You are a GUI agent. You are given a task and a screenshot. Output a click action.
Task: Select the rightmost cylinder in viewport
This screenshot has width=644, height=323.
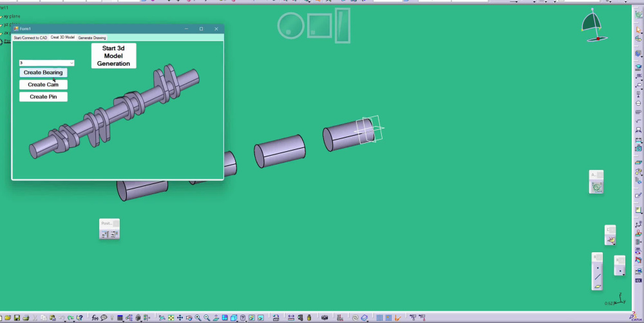coord(349,134)
